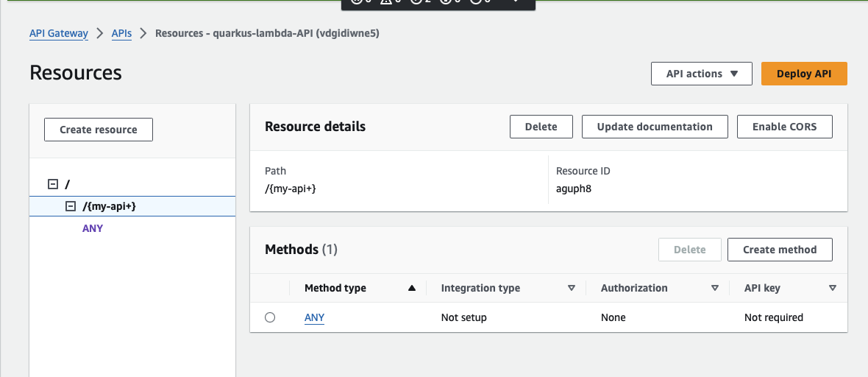Select /{my-api+} in the resource tree
Screen dimensions: 868x377
tap(109, 206)
